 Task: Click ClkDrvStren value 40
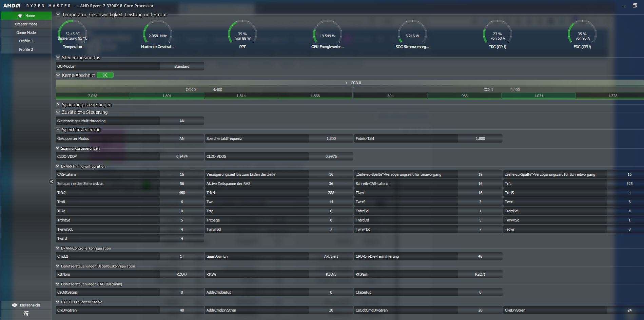point(182,310)
